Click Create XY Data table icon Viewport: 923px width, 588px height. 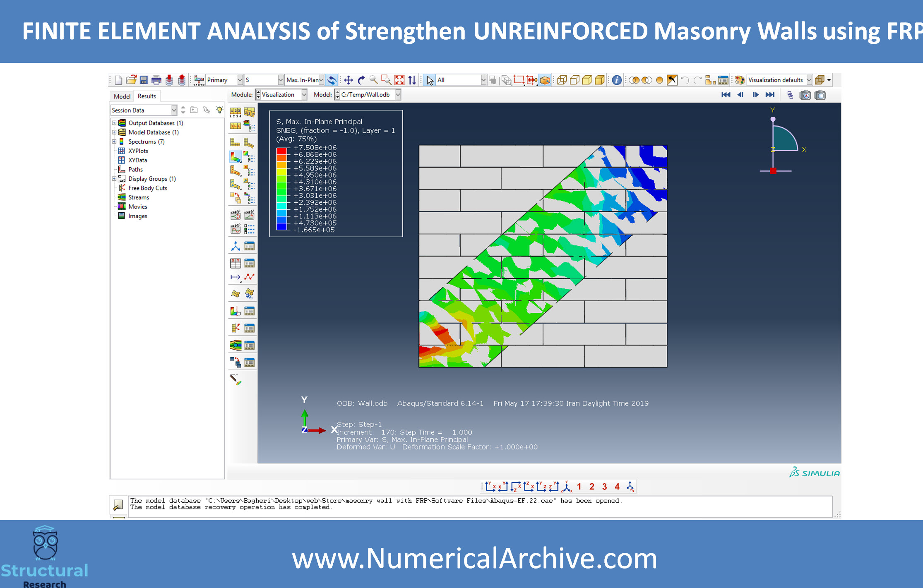click(236, 263)
